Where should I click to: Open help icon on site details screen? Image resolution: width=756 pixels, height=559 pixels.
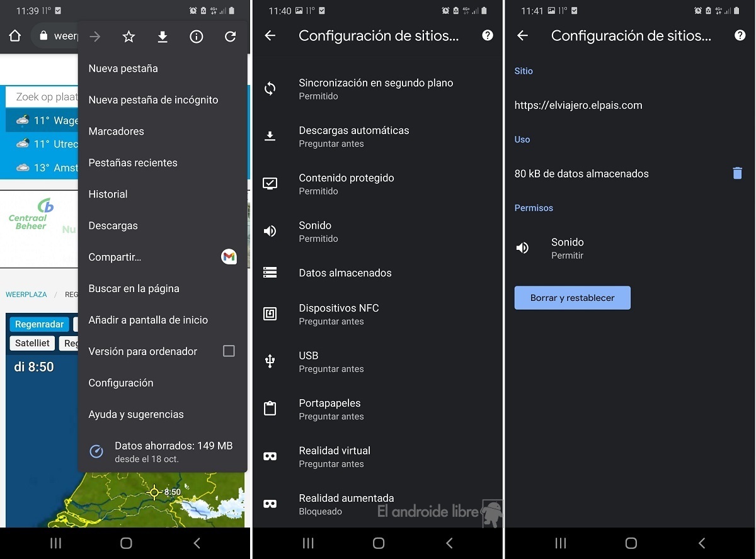pos(740,36)
